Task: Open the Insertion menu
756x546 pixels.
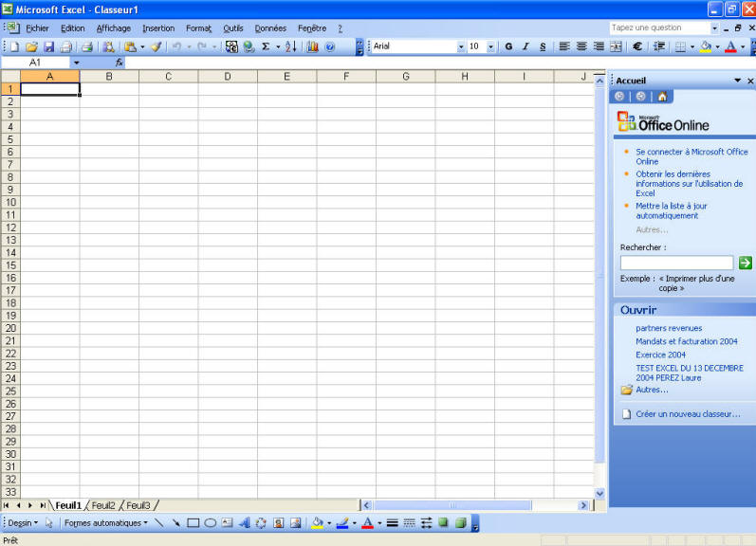Action: [158, 28]
